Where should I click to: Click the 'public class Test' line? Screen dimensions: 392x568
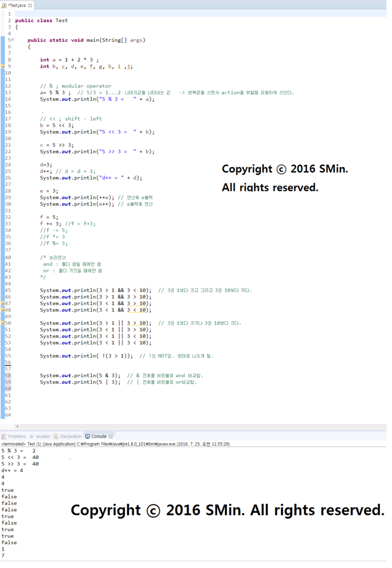41,21
